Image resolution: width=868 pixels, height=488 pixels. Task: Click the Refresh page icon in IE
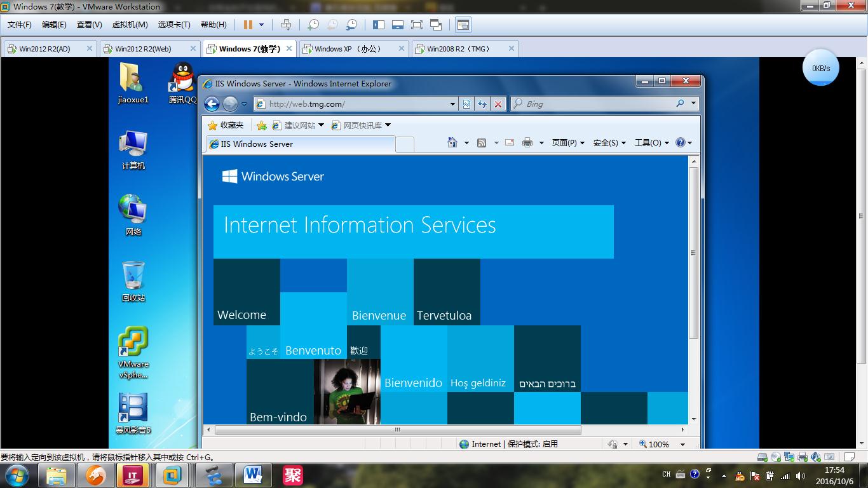482,104
